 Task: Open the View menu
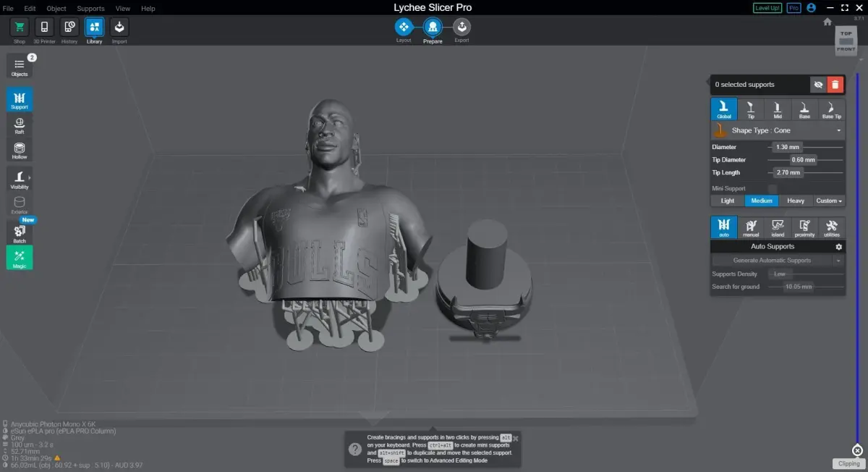coord(123,9)
